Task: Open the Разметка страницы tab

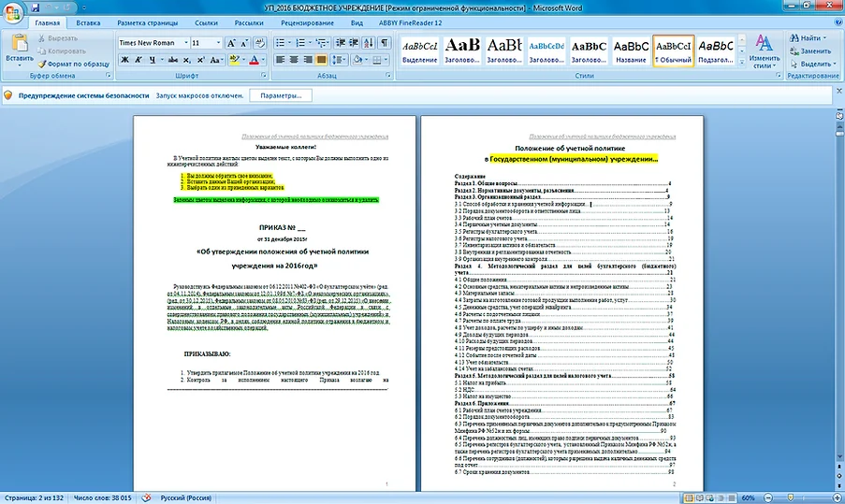Action: click(147, 23)
